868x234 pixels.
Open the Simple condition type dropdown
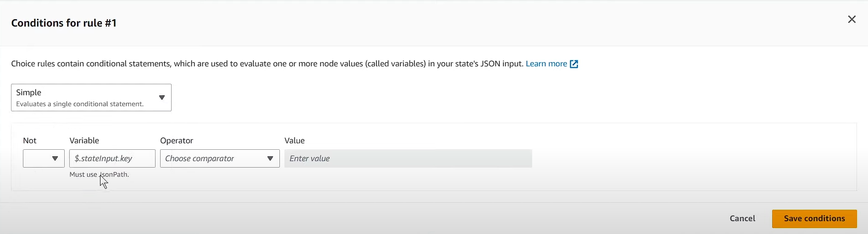[x=91, y=98]
